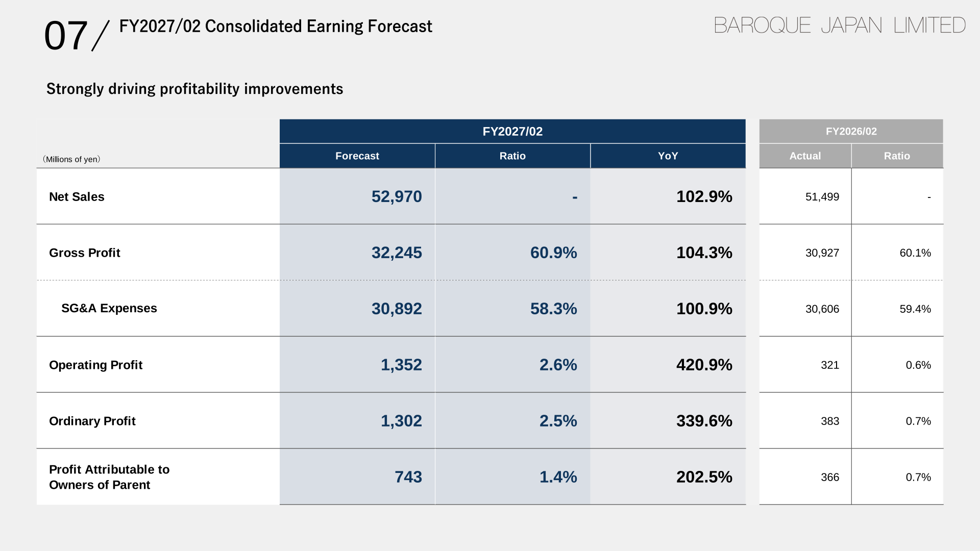Image resolution: width=980 pixels, height=551 pixels.
Task: Select the Gross Profit forecast value 32,245
Action: [397, 253]
